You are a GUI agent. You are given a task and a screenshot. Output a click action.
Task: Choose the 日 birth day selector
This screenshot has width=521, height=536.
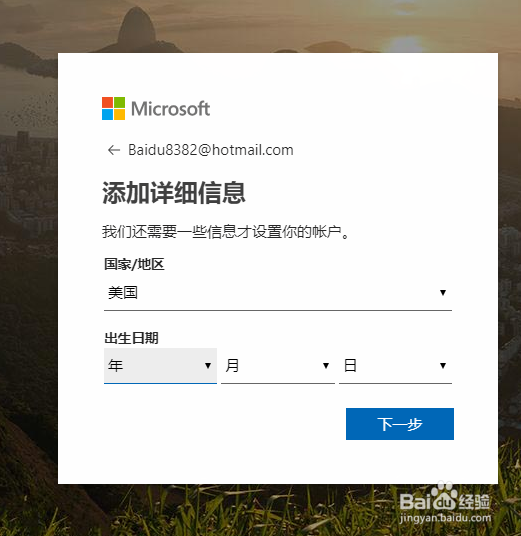click(396, 366)
